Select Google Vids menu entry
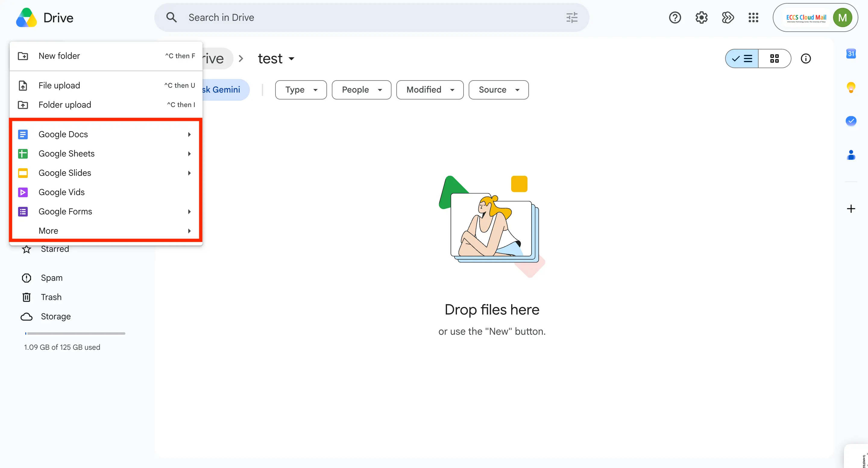This screenshot has height=468, width=868. [x=106, y=192]
